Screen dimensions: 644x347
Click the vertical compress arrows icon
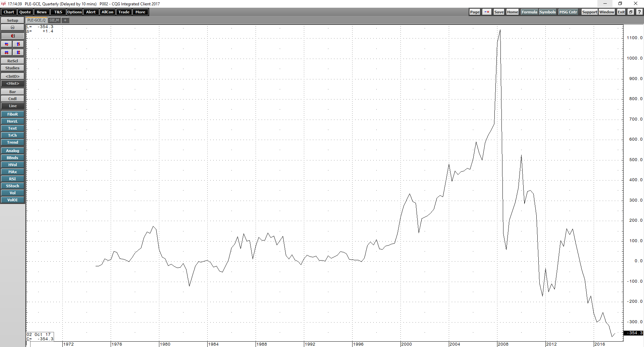coord(18,53)
